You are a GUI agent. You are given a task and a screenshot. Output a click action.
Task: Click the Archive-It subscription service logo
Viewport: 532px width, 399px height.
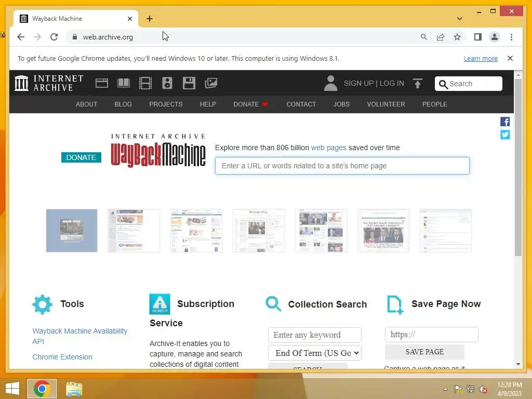pyautogui.click(x=160, y=304)
